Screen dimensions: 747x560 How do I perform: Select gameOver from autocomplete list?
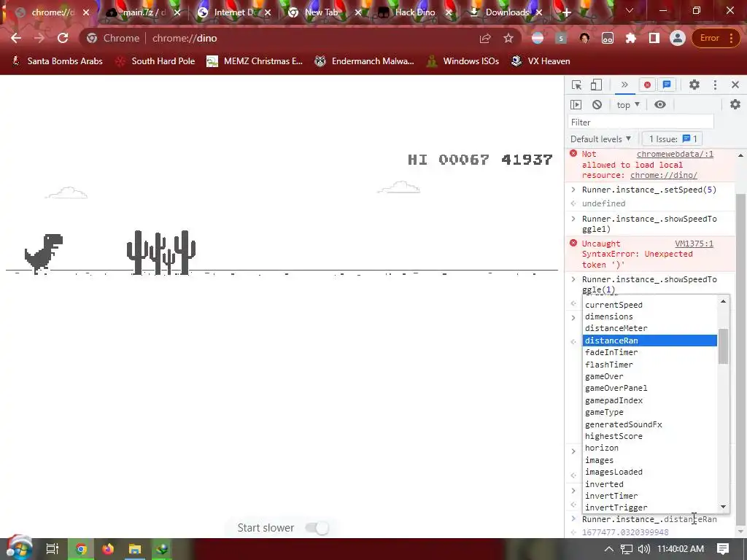[x=650, y=376]
